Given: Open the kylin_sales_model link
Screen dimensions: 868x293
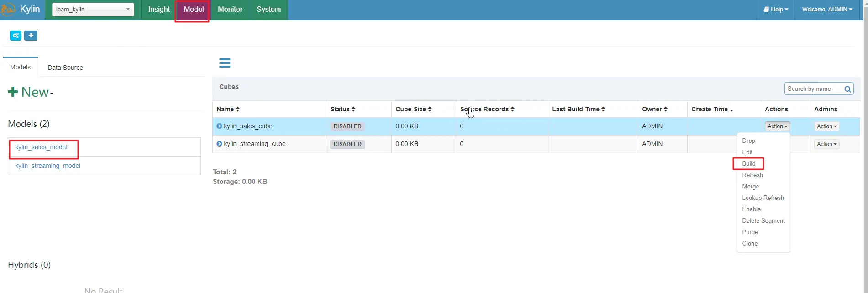Looking at the screenshot, I should (x=41, y=147).
